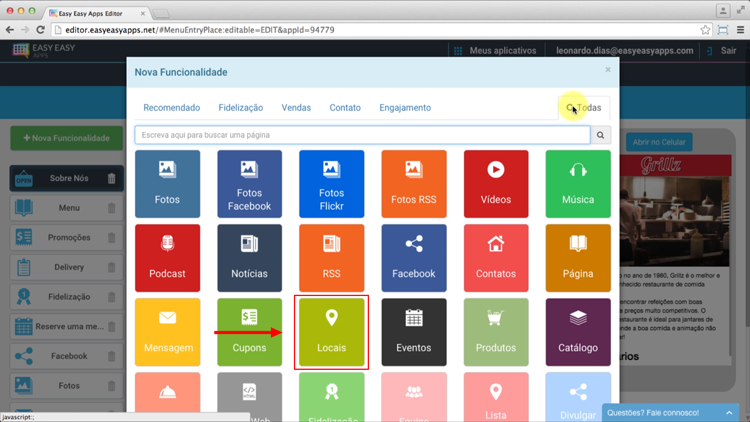The width and height of the screenshot is (750, 422).
Task: Choose the Mensagem envelope tile
Action: click(167, 331)
